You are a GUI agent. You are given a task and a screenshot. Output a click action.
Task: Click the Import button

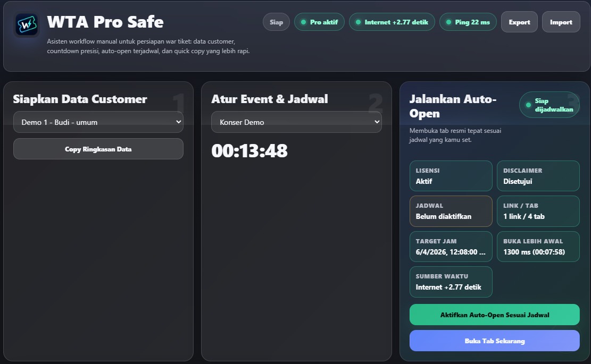[x=561, y=22]
